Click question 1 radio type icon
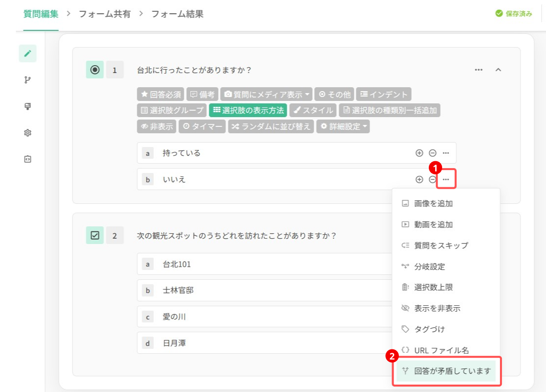The height and width of the screenshot is (392, 546). tap(95, 70)
